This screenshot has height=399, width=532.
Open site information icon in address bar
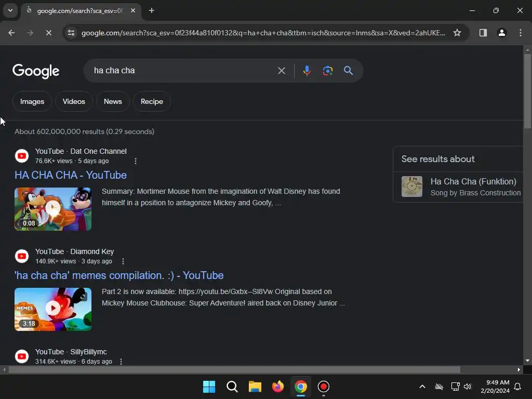71,33
